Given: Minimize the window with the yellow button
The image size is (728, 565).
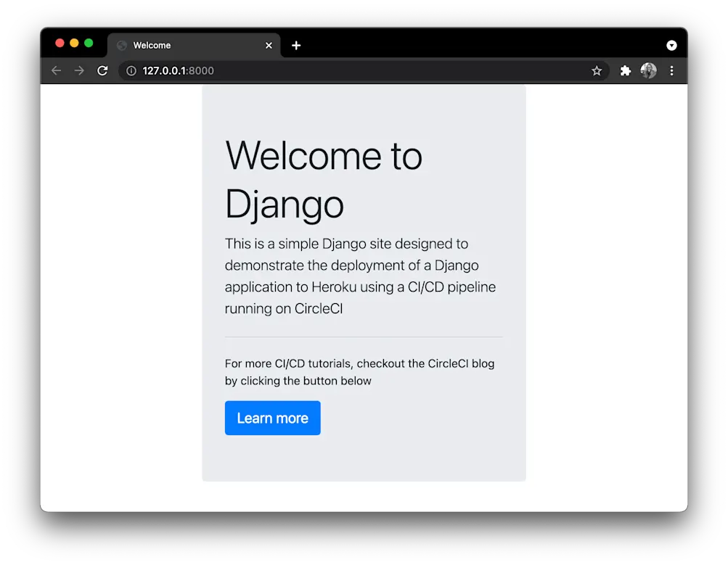Looking at the screenshot, I should pyautogui.click(x=74, y=43).
